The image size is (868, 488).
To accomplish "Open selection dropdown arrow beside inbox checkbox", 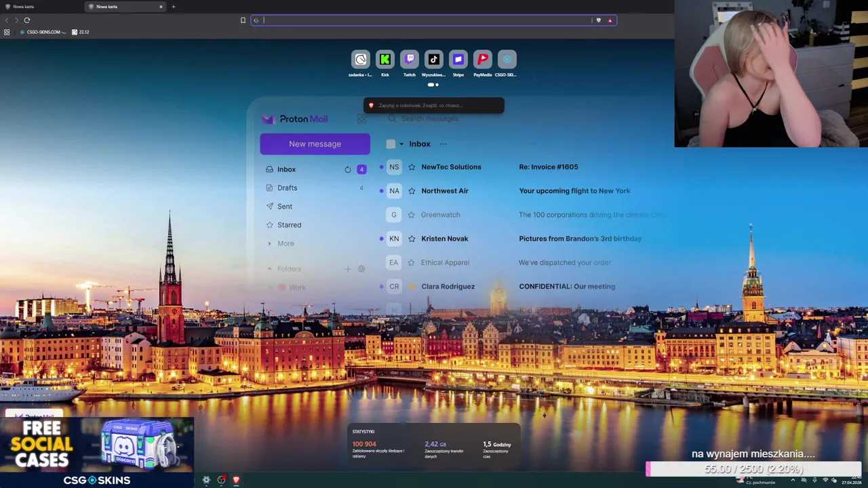I will pos(401,144).
